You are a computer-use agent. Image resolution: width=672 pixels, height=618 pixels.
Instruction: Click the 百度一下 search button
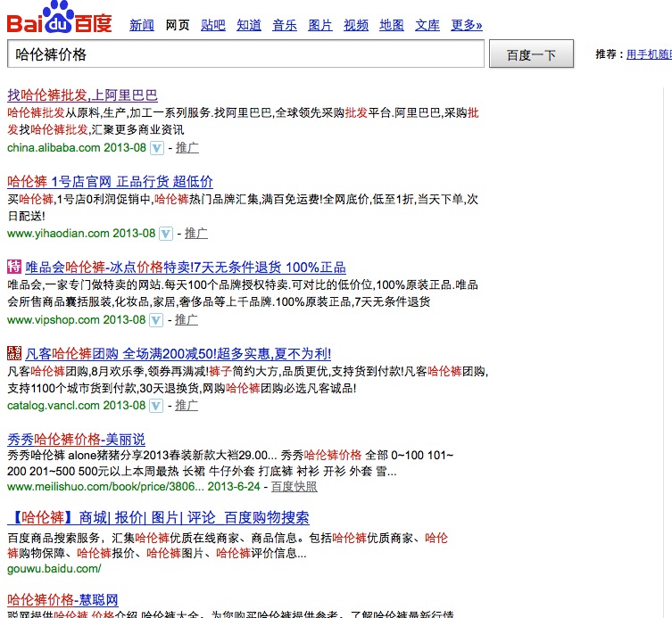click(x=531, y=54)
